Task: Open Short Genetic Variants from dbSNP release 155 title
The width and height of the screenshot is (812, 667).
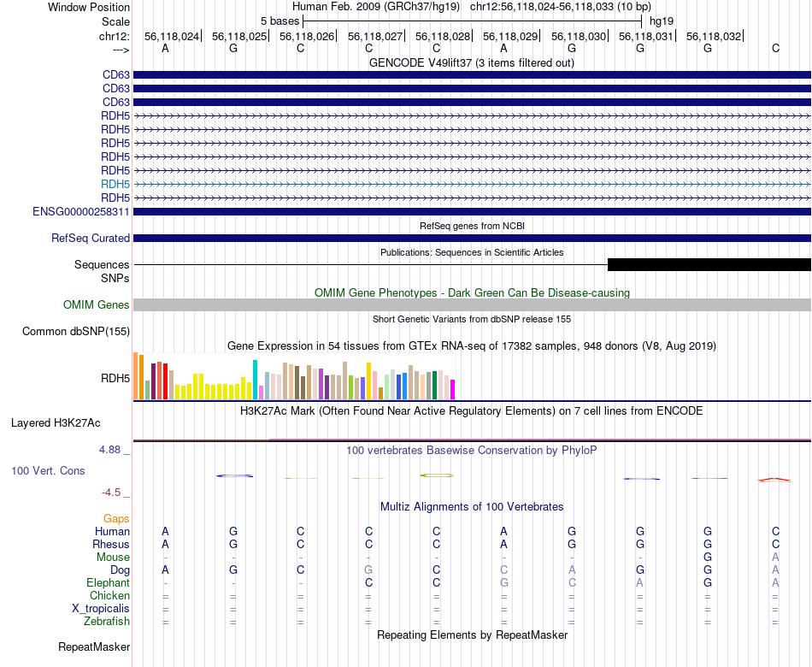Action: pos(472,319)
